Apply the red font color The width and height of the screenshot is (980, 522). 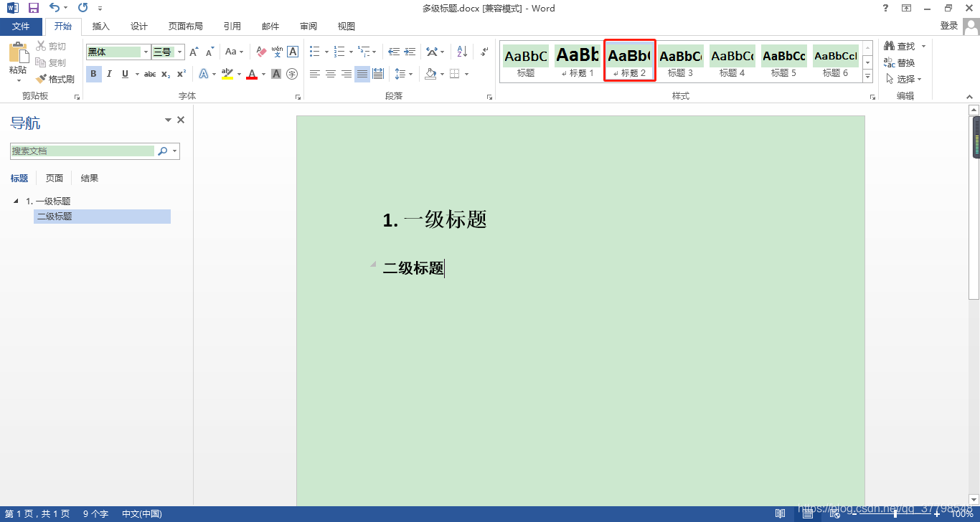(252, 74)
